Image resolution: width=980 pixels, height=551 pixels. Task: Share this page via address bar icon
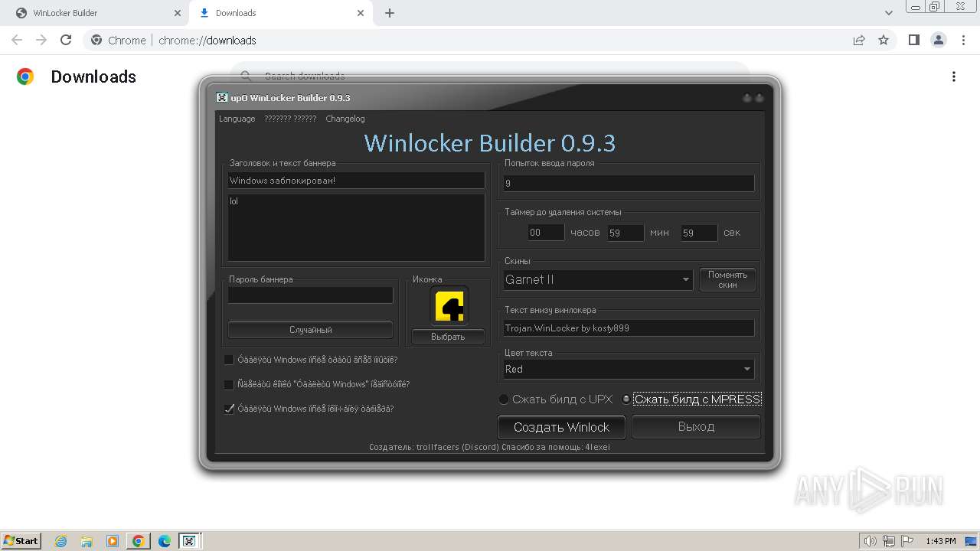(x=859, y=40)
